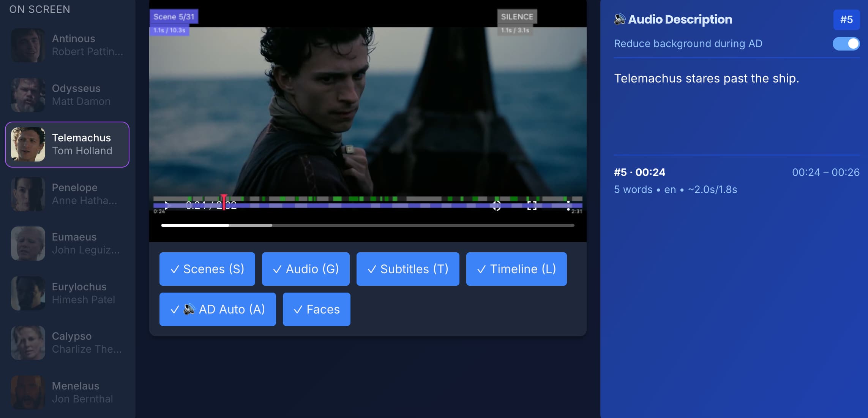Select Odysseus Matt Damon entry
Viewport: 868px width, 418px height.
tap(67, 95)
